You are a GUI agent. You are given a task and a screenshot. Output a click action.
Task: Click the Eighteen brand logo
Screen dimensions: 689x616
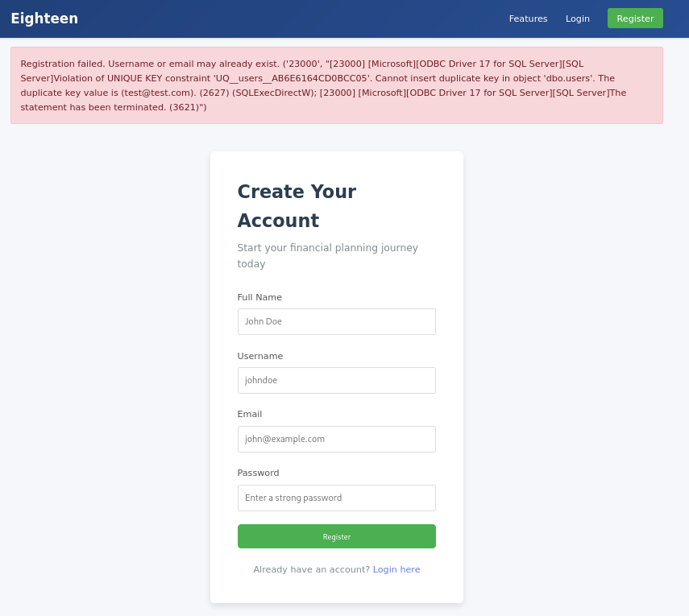[x=44, y=19]
